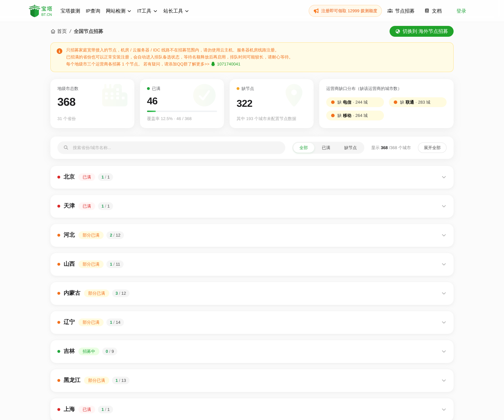Open the 站长工具 dropdown menu
This screenshot has width=504, height=420.
[x=176, y=11]
